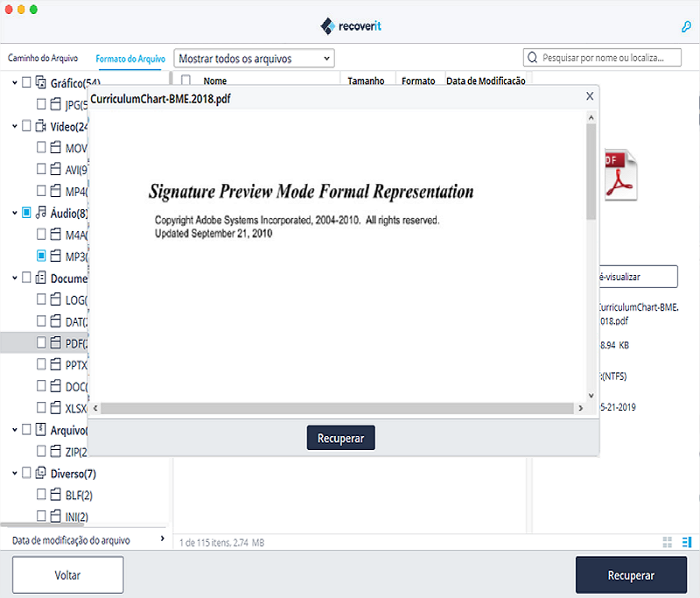Click the Documento category icon
This screenshot has height=598, width=700.
click(40, 278)
